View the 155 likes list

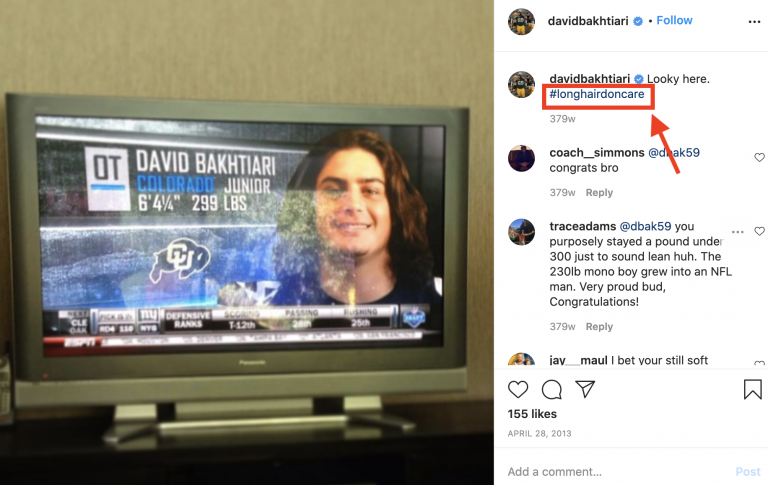point(532,414)
